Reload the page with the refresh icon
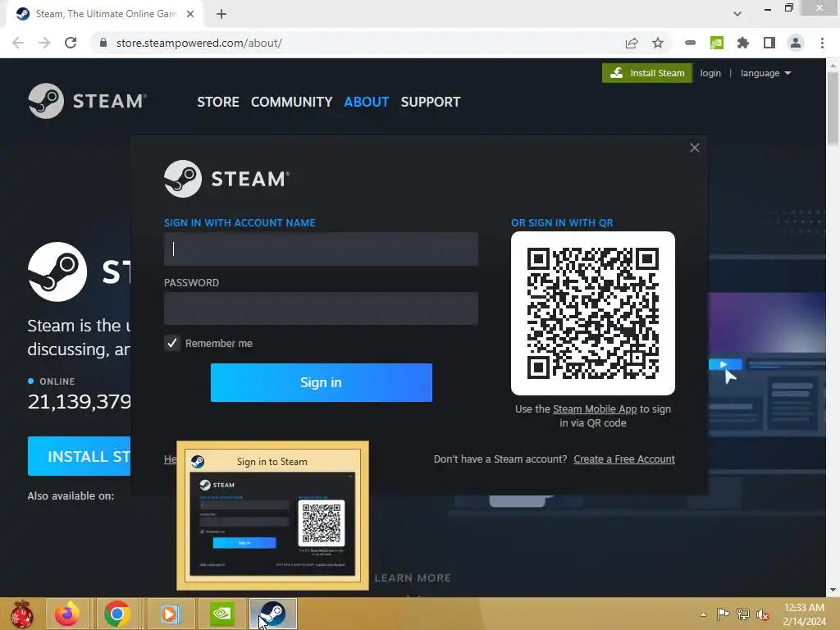This screenshot has width=840, height=630. [x=71, y=43]
